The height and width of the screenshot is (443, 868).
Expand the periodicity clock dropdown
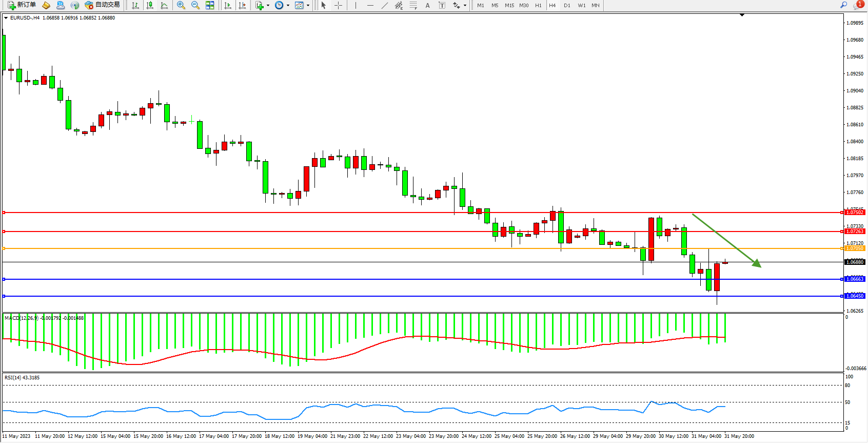[x=288, y=6]
